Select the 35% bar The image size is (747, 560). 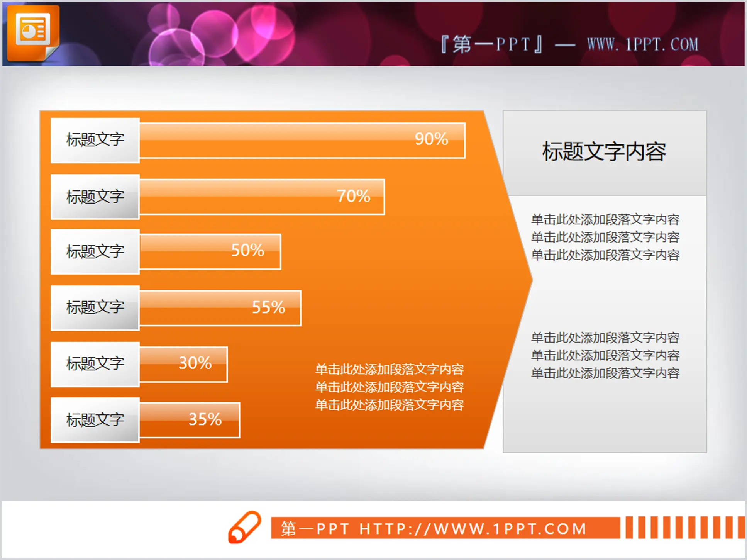pyautogui.click(x=190, y=420)
